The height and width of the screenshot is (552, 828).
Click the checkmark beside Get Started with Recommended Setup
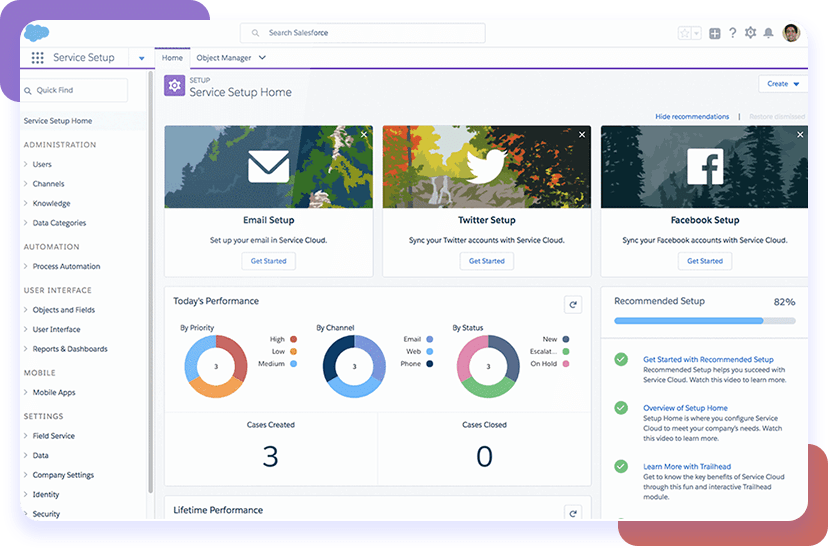point(621,359)
